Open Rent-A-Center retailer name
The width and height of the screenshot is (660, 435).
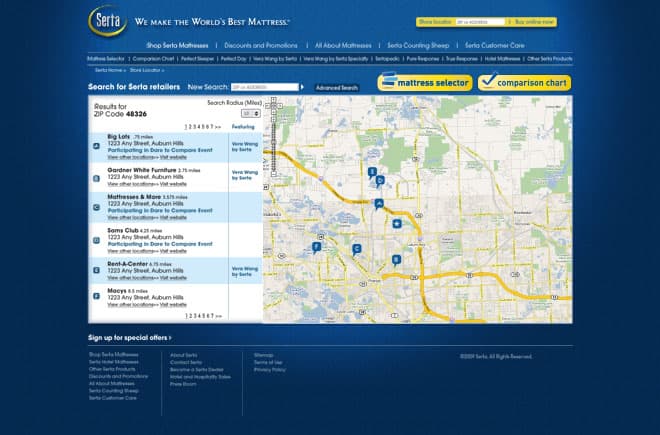[x=128, y=264]
